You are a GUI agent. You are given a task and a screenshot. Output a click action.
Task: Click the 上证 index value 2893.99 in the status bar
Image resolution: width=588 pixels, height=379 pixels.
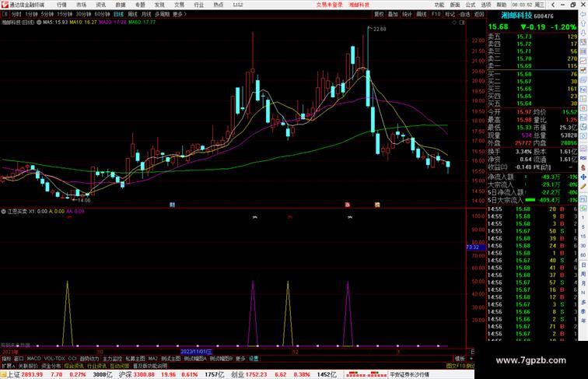tap(32, 374)
